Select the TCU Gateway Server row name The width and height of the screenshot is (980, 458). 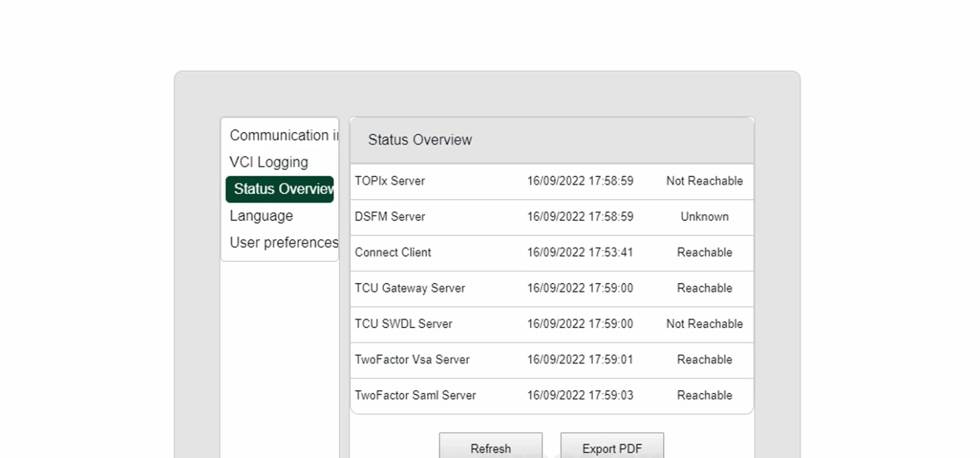(x=410, y=288)
